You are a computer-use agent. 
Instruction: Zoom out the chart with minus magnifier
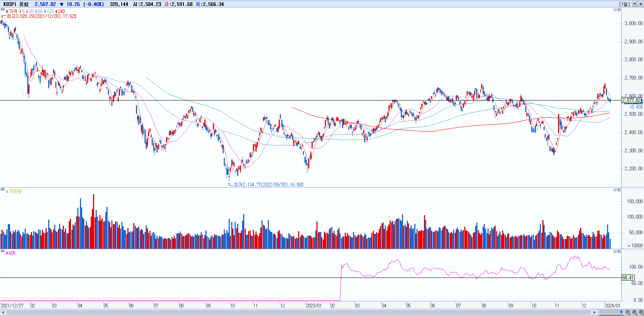[x=628, y=312]
